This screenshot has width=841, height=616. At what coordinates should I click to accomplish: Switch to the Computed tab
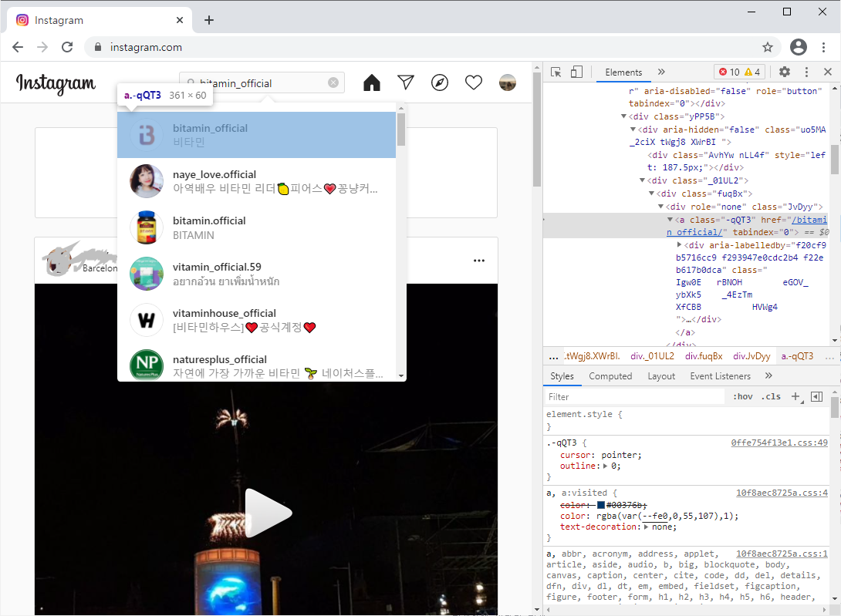click(x=610, y=376)
